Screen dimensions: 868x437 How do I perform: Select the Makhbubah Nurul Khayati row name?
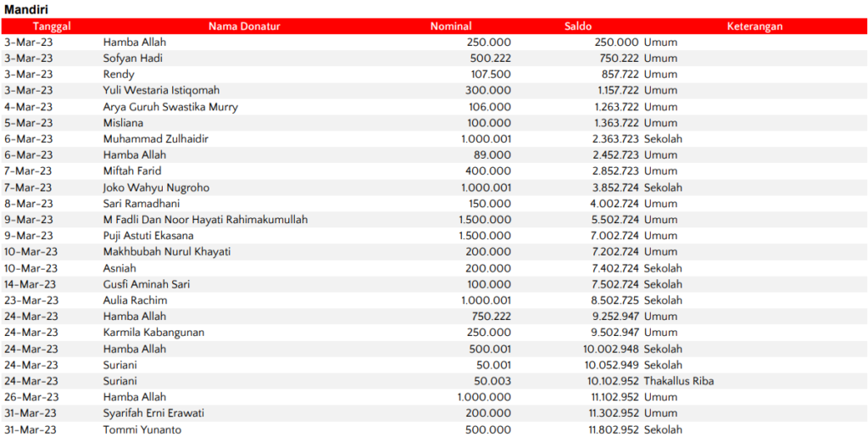[167, 252]
